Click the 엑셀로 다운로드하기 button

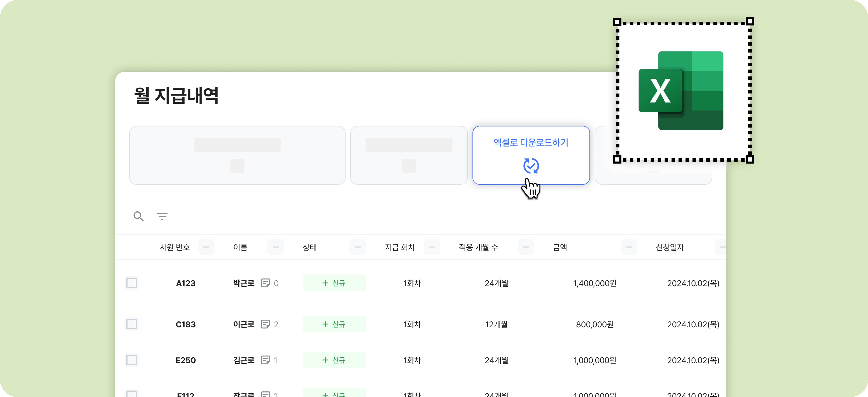(x=531, y=143)
